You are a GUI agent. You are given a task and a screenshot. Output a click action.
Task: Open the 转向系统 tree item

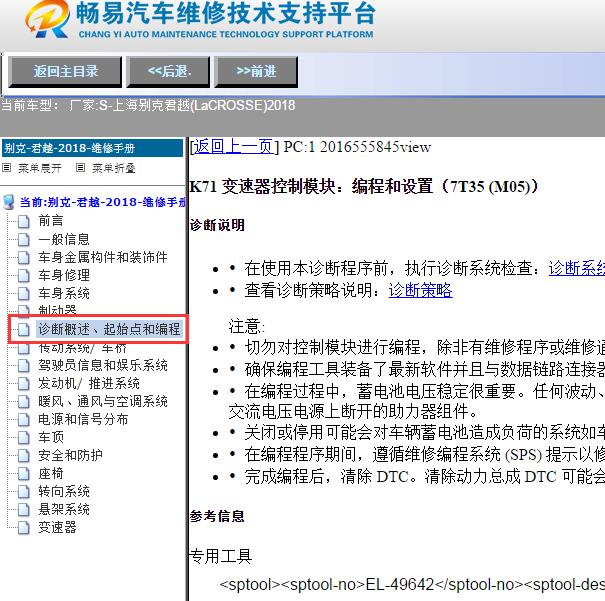coord(64,491)
